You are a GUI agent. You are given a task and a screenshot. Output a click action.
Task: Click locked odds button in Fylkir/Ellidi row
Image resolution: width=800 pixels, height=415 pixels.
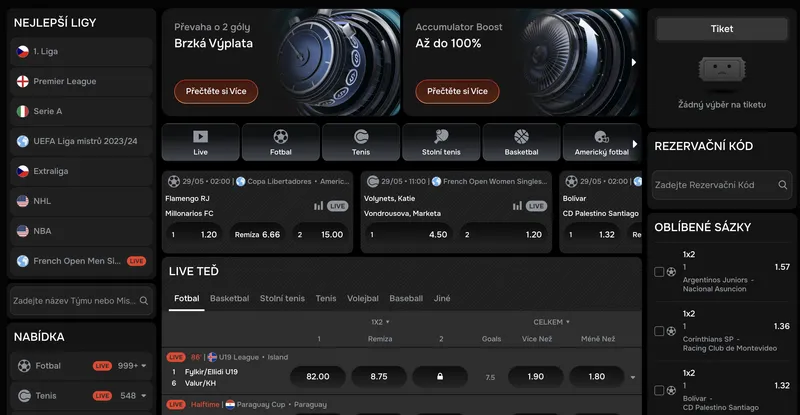click(x=439, y=377)
